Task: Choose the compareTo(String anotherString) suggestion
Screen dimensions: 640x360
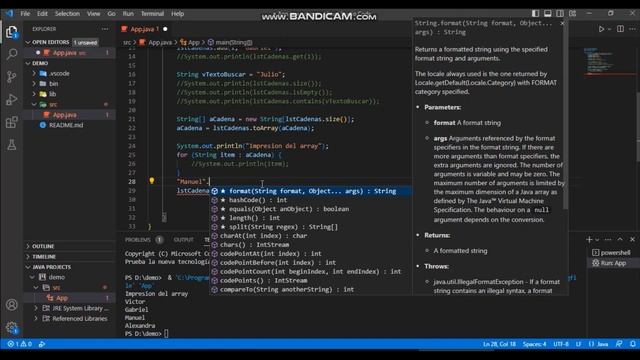Action: [311, 289]
